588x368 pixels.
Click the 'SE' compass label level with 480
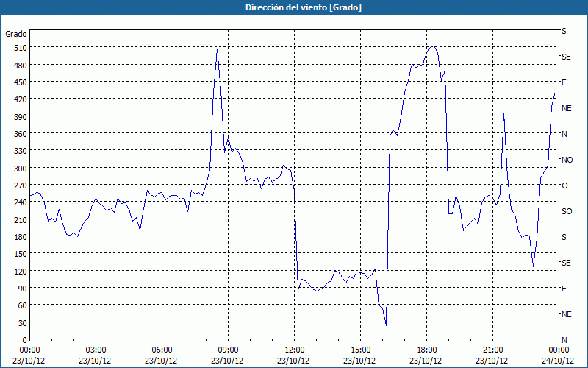click(x=566, y=57)
